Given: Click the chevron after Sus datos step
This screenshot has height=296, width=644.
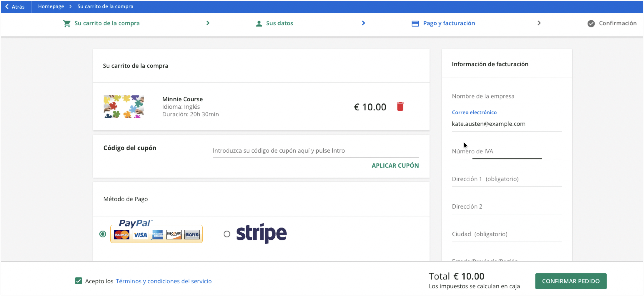Looking at the screenshot, I should (x=363, y=23).
